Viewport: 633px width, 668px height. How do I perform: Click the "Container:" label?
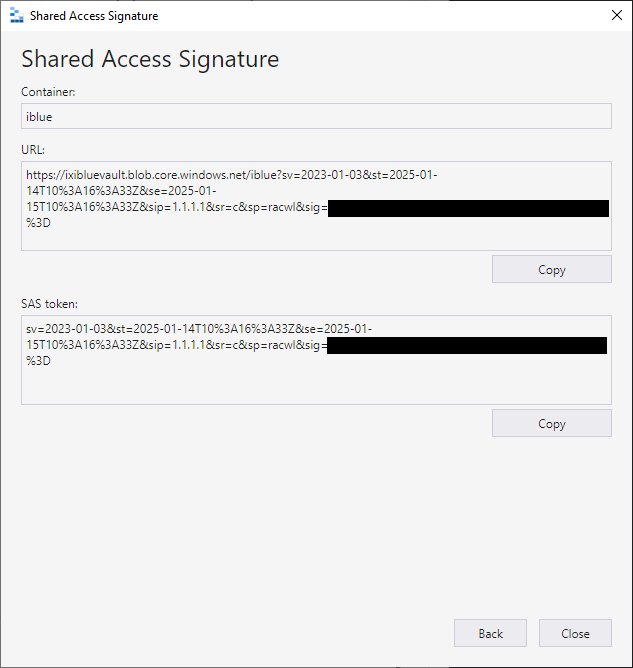[49, 92]
